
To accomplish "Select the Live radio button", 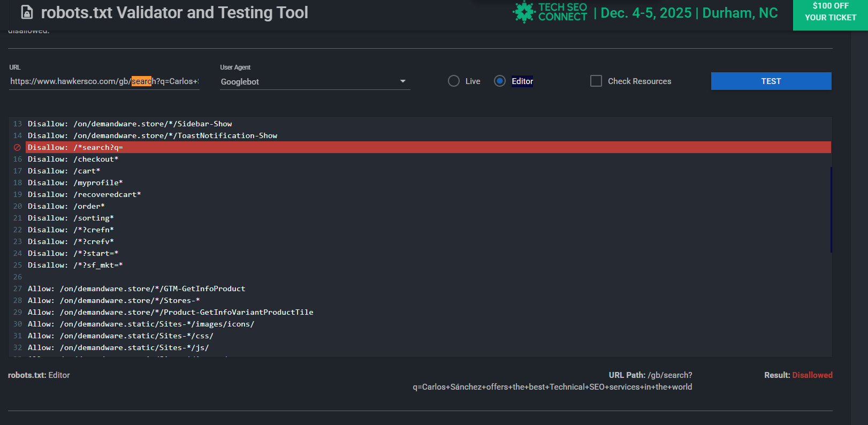I will [454, 81].
